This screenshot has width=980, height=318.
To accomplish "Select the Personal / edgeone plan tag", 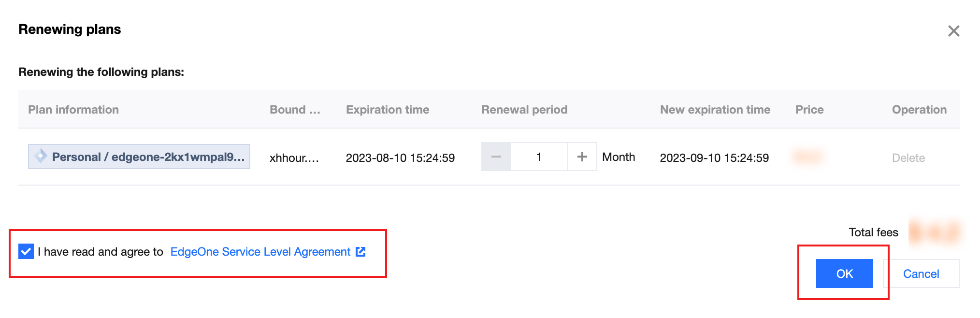I will (x=147, y=157).
